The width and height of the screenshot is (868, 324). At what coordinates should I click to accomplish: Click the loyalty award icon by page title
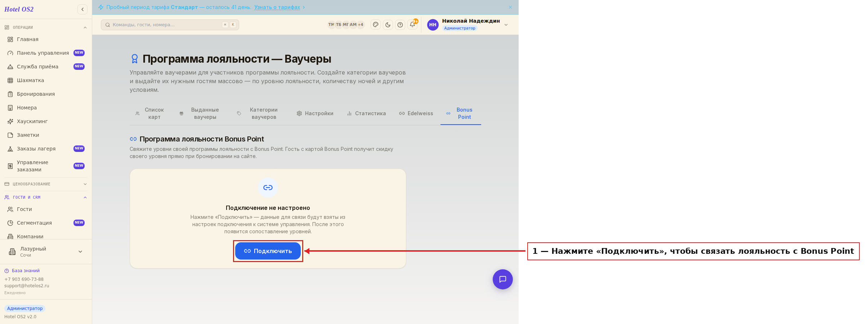tap(135, 59)
